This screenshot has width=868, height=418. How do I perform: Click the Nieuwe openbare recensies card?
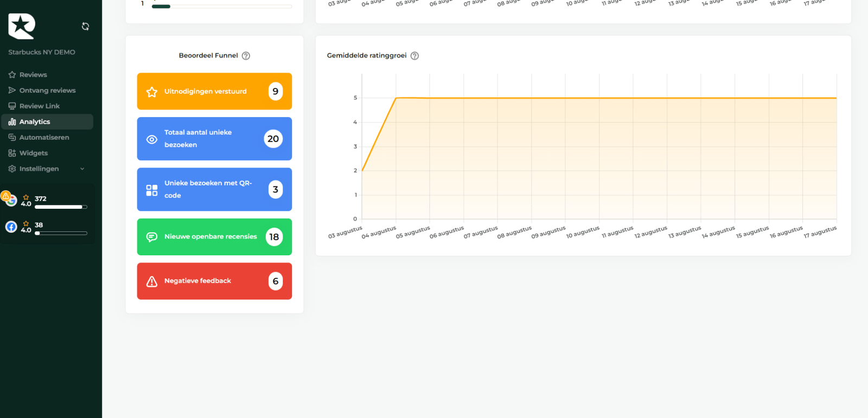[x=214, y=237]
